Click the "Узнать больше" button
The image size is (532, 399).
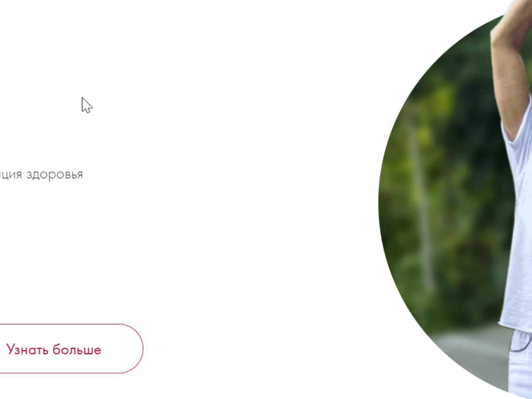[x=70, y=349]
